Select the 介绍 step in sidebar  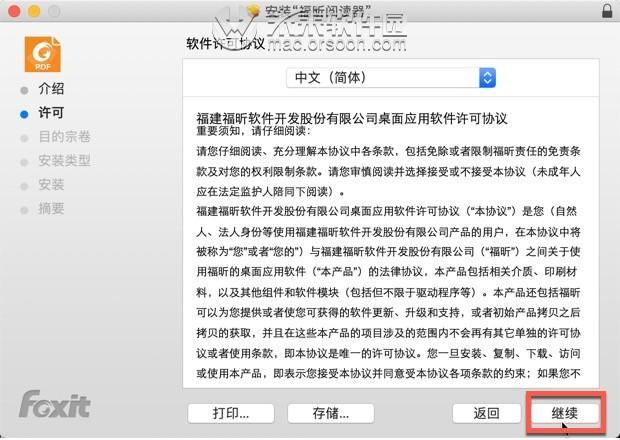click(51, 89)
